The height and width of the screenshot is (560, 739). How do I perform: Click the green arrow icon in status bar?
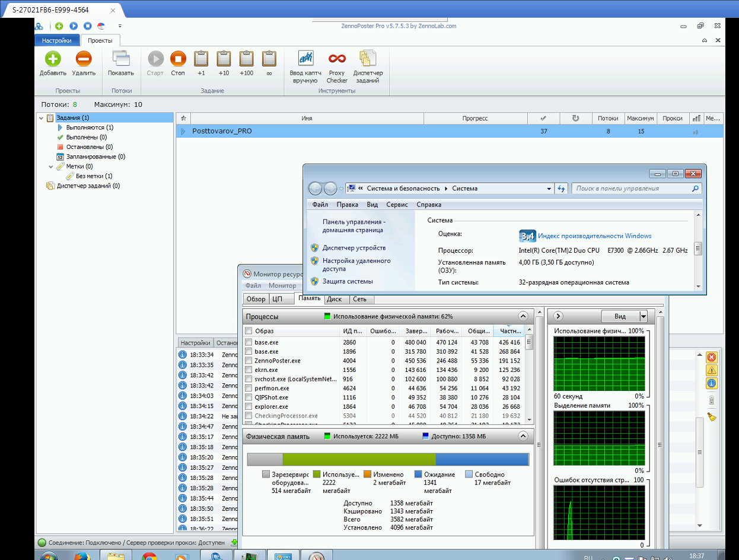[234, 542]
